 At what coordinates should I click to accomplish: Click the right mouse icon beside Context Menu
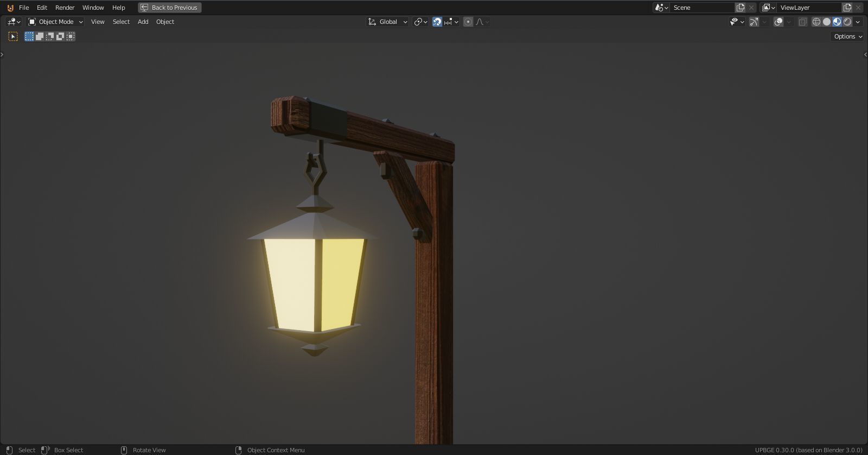[x=238, y=450]
